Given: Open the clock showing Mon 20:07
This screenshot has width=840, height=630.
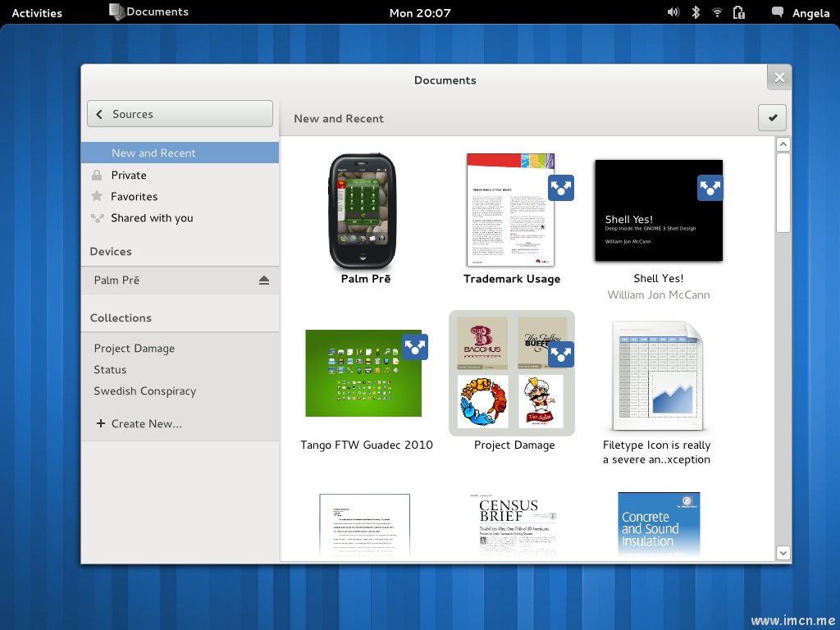Looking at the screenshot, I should pyautogui.click(x=420, y=13).
